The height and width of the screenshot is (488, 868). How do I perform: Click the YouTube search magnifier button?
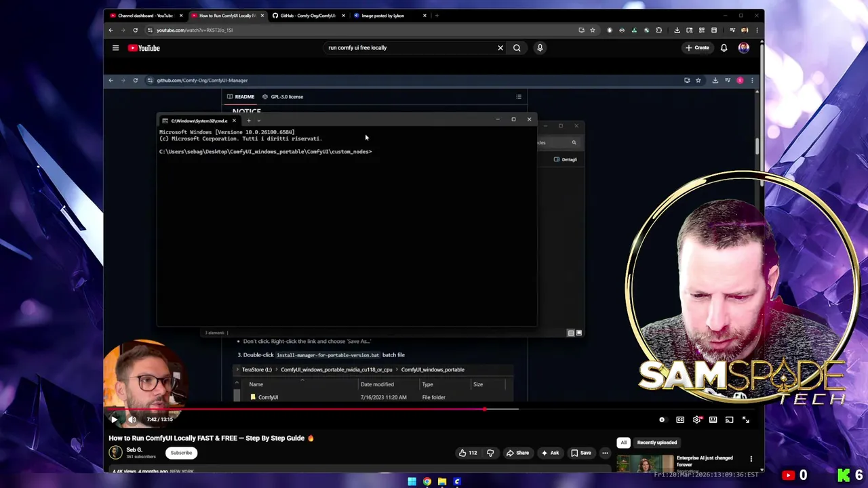tap(517, 48)
